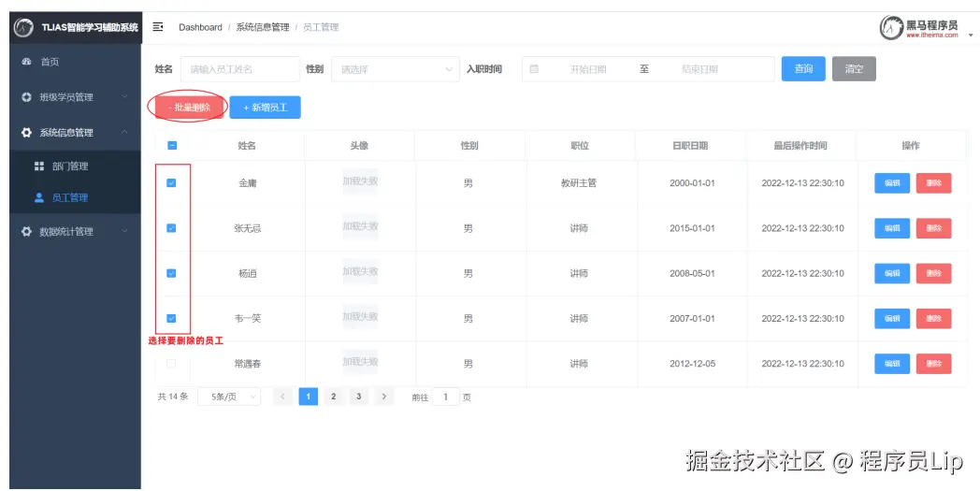Check the checkbox for 常遇春
Viewport: 980px width, 491px height.
pyautogui.click(x=171, y=364)
